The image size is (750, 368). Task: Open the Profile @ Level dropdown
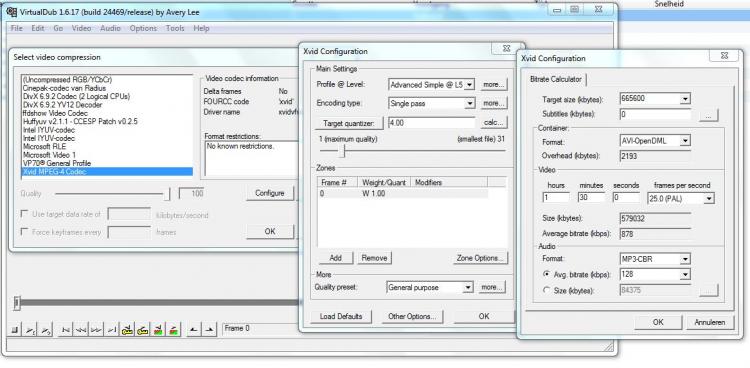pos(470,85)
